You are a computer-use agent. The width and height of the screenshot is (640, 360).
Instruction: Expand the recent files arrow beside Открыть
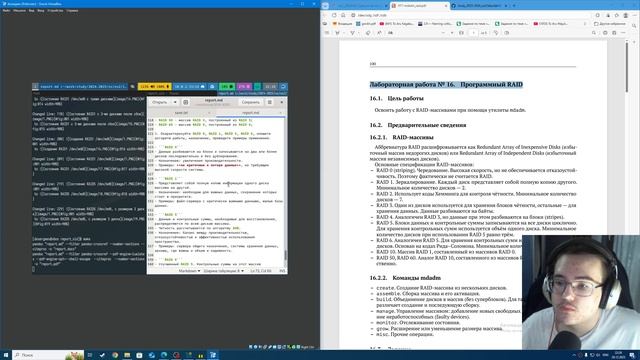tap(175, 102)
